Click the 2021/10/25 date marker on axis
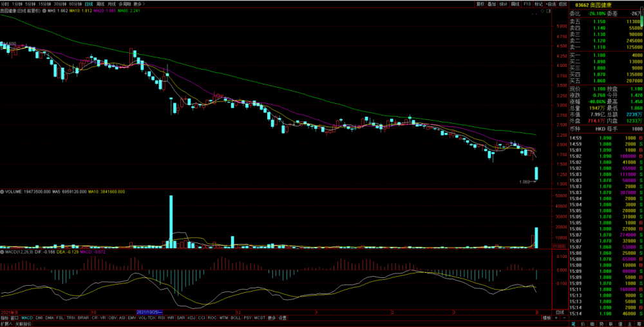 [x=150, y=312]
